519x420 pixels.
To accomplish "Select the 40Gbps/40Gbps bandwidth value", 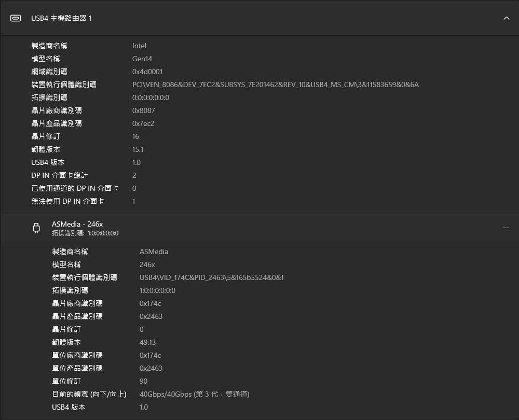I will coord(194,394).
